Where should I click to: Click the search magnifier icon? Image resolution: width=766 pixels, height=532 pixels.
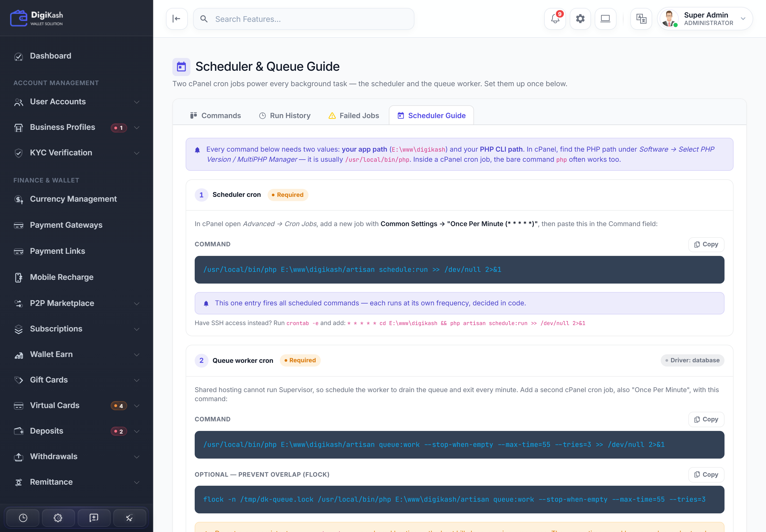click(x=204, y=19)
